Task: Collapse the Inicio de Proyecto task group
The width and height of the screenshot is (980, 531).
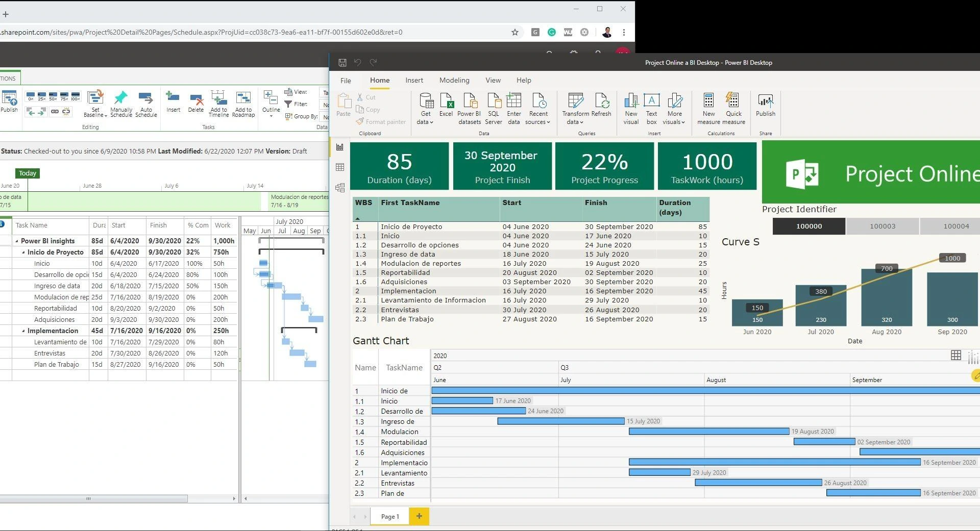Action: (x=24, y=251)
